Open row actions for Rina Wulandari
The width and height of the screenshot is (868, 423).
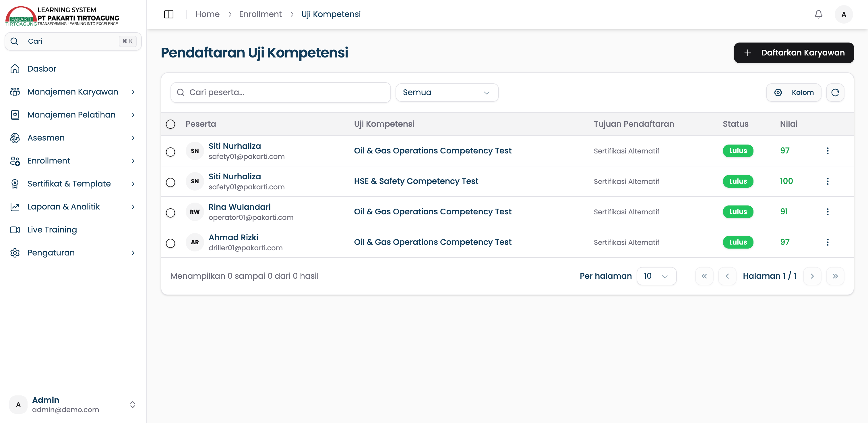[x=828, y=212]
